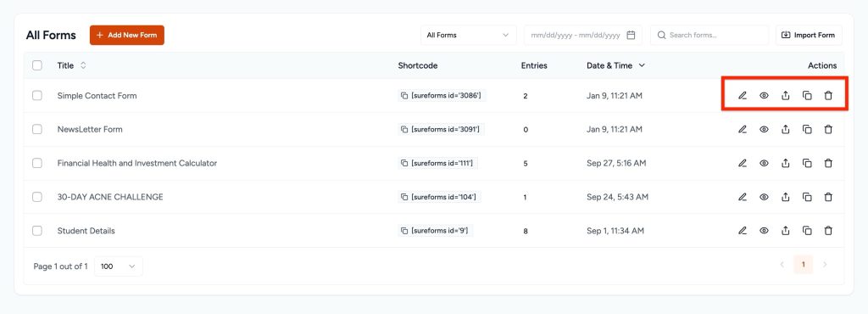The image size is (868, 314).
Task: Duplicate the Simple Contact Form
Action: coord(807,96)
